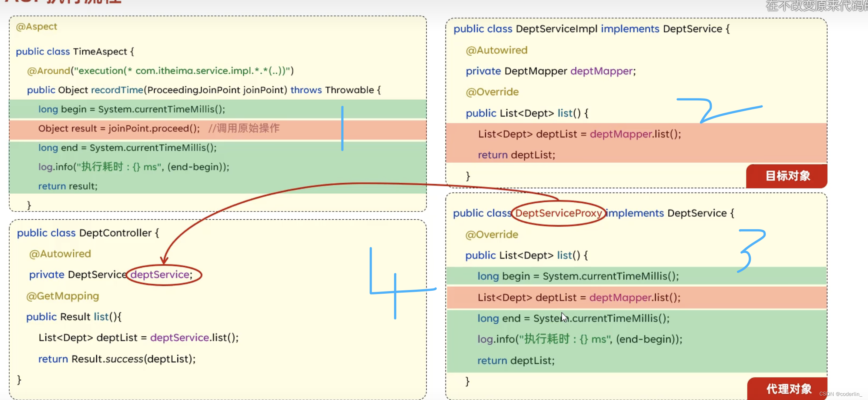Click 'public Result list(){' line
Viewport: 868px width, 400px height.
tap(74, 317)
